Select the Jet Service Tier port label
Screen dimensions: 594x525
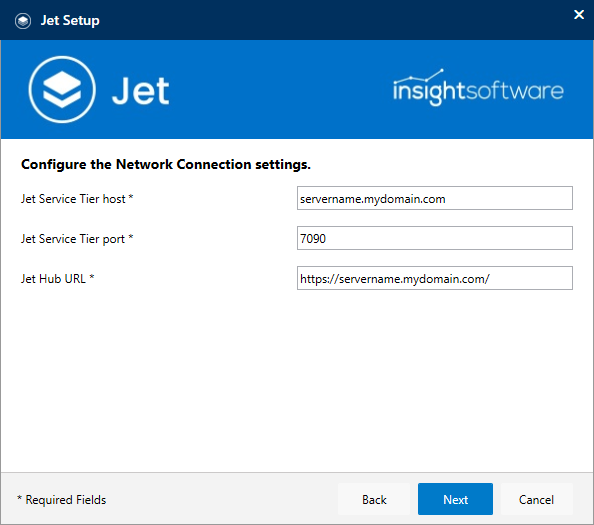point(77,239)
